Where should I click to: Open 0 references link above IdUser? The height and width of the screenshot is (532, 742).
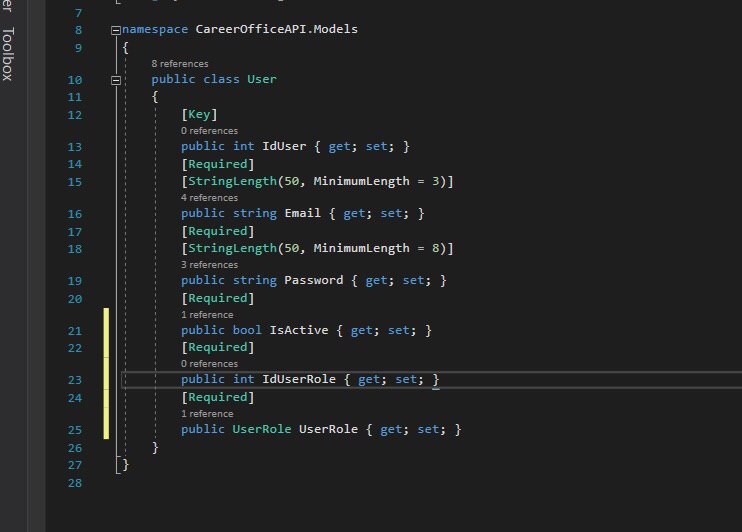[x=209, y=131]
